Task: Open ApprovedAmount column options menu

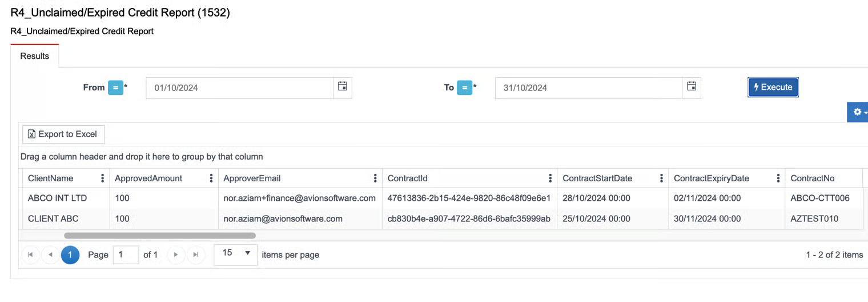Action: pyautogui.click(x=211, y=178)
